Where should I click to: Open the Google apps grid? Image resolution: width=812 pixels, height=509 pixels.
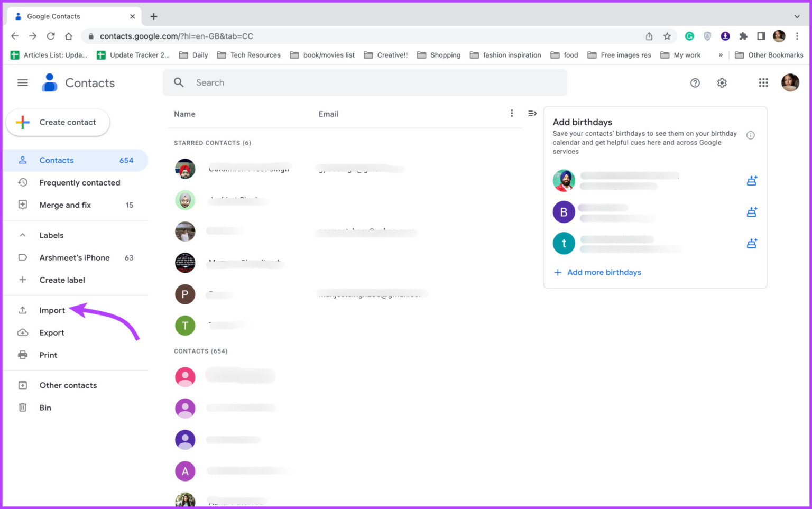[763, 83]
